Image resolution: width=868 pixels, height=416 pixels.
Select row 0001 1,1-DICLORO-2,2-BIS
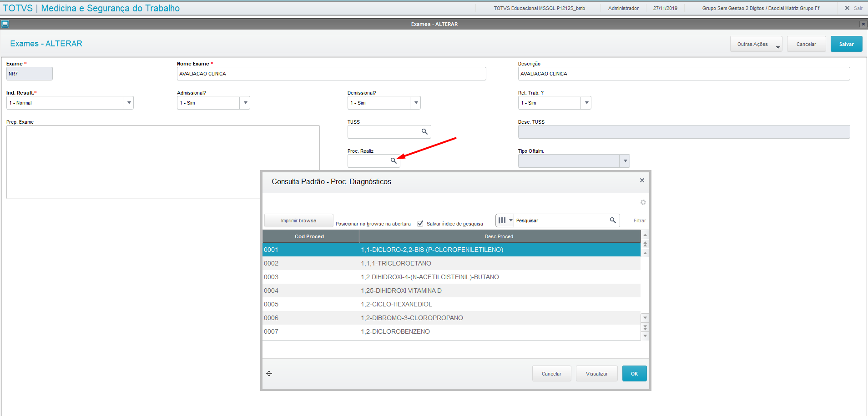coord(451,250)
